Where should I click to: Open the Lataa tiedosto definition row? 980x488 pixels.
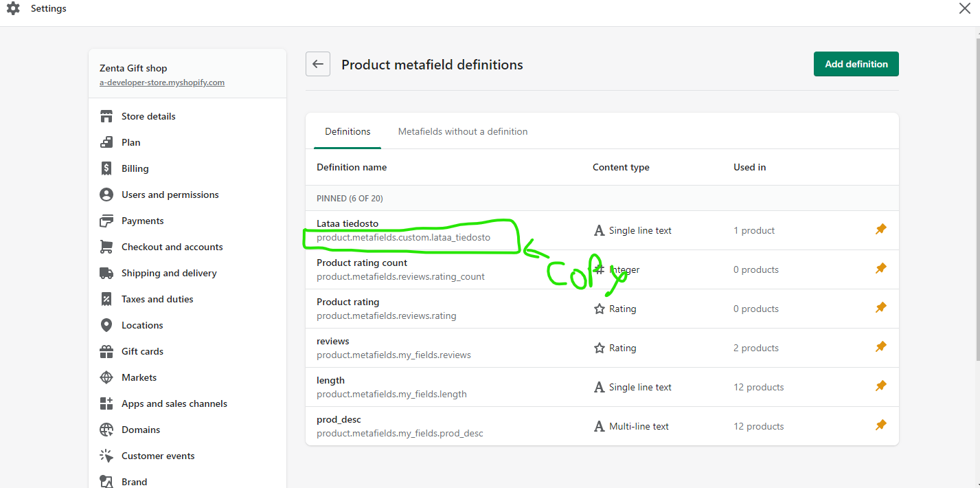(347, 223)
